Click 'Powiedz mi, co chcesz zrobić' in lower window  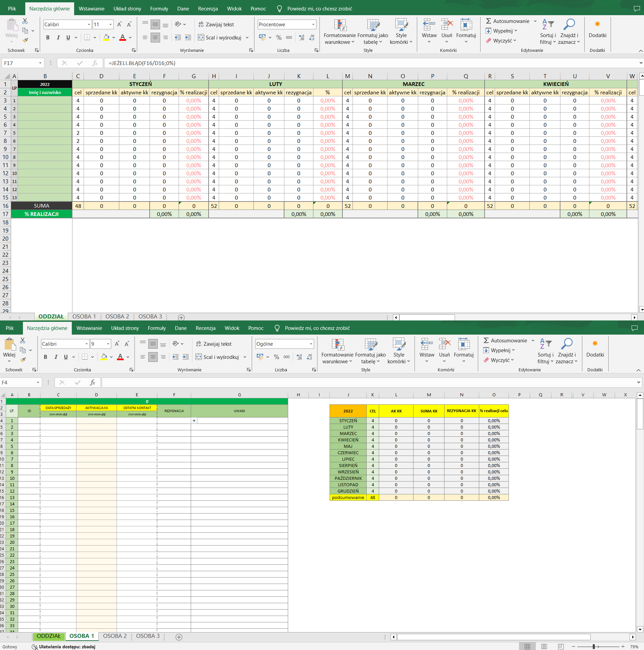317,328
